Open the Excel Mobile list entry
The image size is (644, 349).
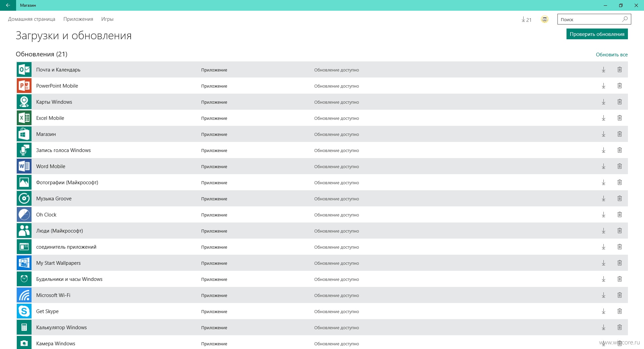(322, 118)
